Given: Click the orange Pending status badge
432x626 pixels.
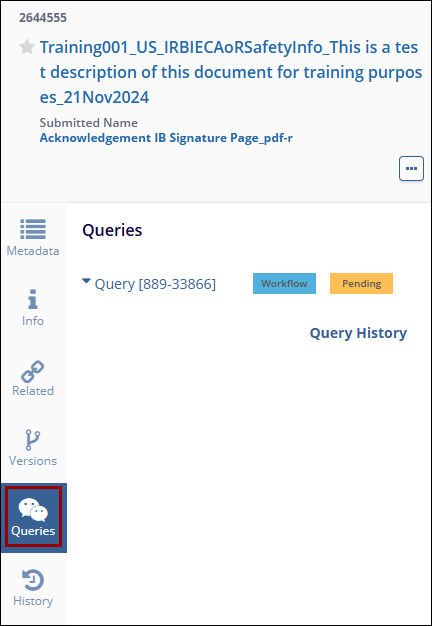Looking at the screenshot, I should pyautogui.click(x=361, y=283).
